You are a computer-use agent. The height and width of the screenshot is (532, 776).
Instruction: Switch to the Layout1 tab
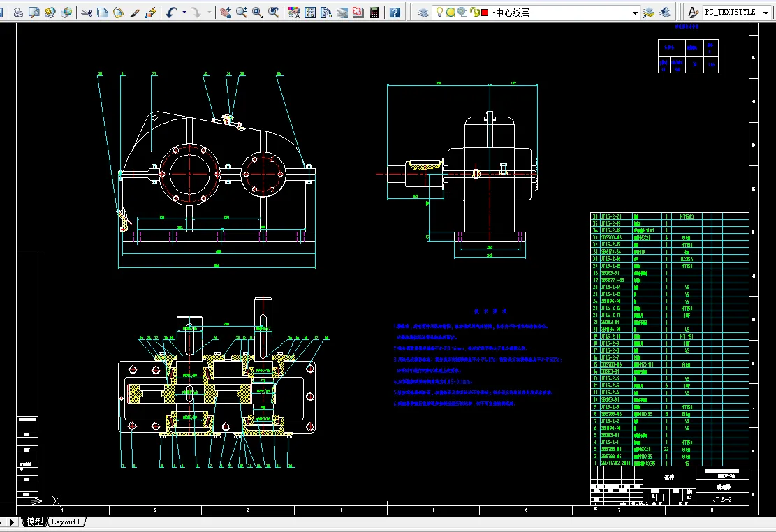(67, 522)
